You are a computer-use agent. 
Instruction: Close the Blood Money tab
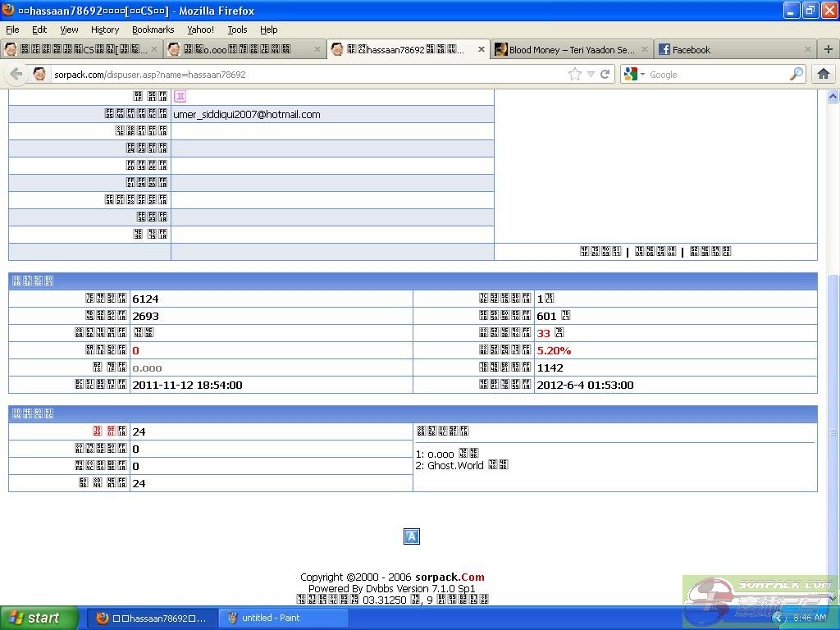(644, 49)
